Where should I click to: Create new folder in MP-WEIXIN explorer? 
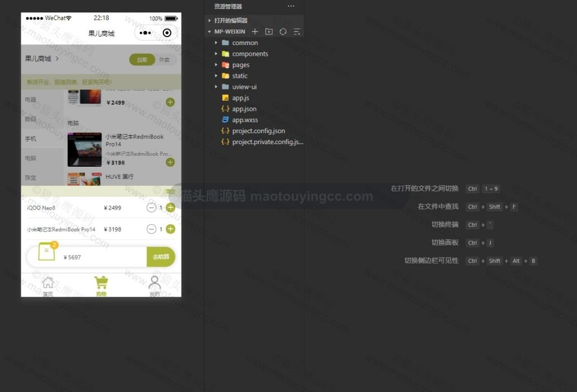269,32
